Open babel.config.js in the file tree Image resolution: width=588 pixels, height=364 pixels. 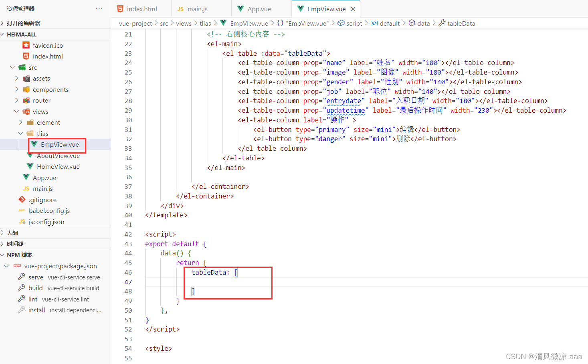(x=49, y=211)
